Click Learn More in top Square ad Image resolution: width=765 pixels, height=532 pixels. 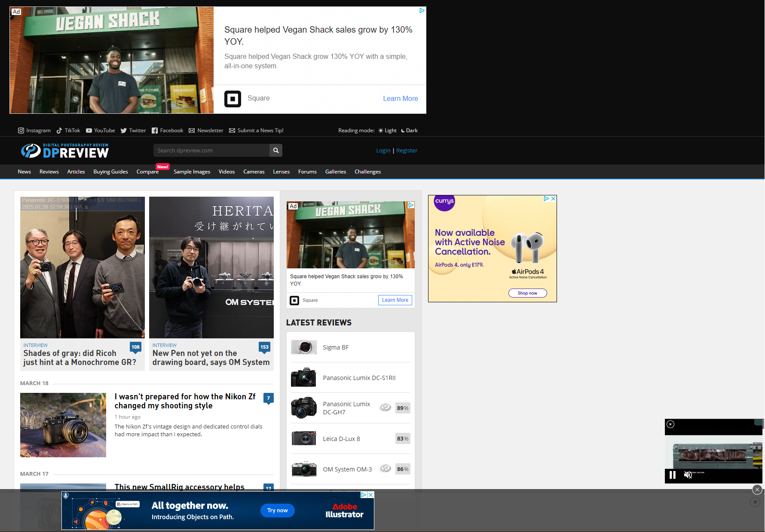[401, 99]
